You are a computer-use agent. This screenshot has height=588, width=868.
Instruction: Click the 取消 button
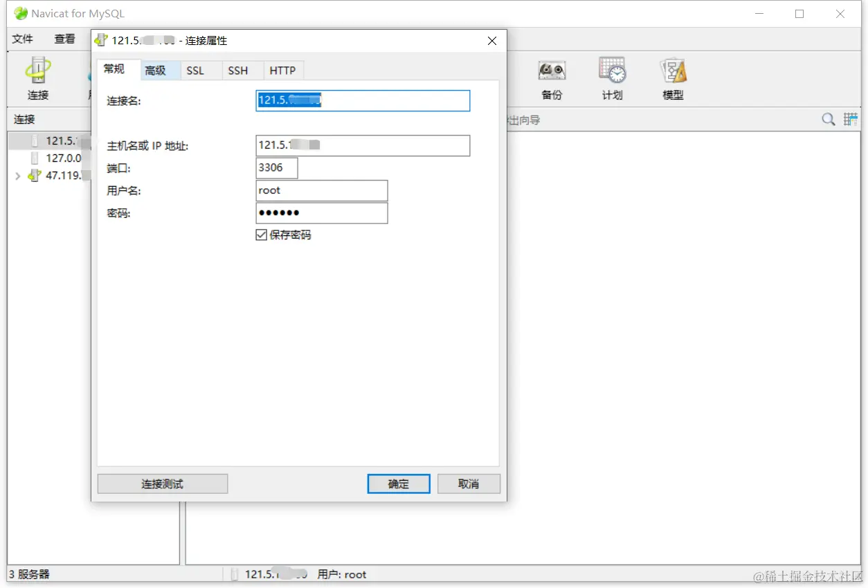pos(469,484)
